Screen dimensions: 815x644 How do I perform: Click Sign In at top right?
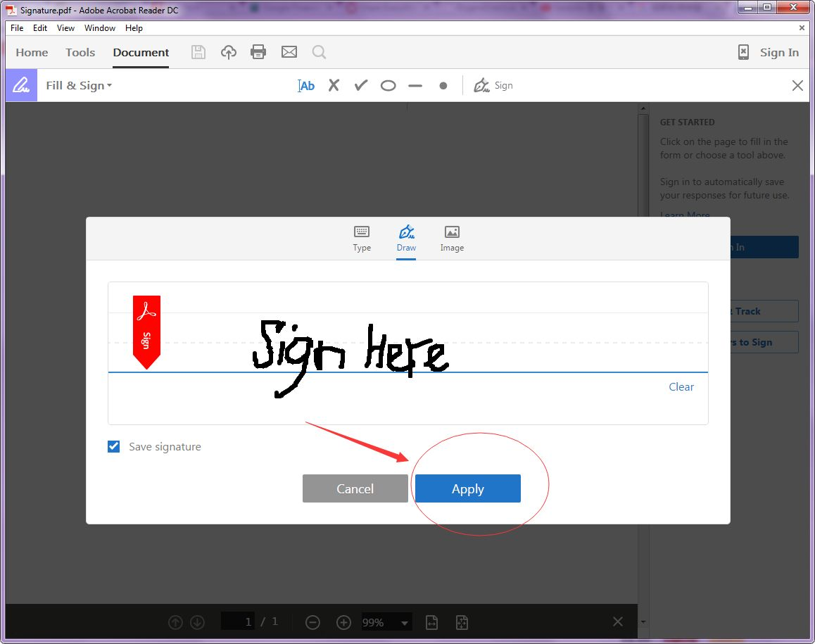click(779, 53)
